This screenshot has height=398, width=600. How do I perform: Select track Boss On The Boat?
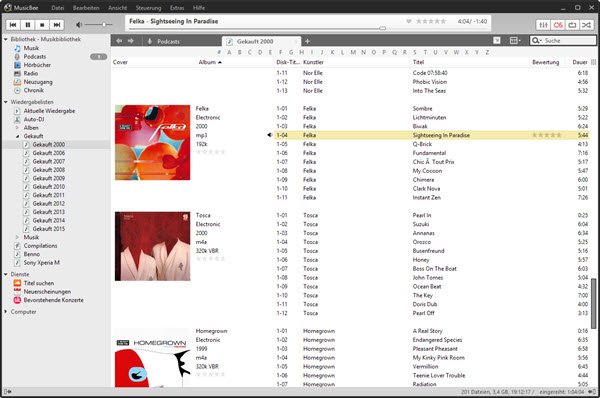[x=434, y=269]
